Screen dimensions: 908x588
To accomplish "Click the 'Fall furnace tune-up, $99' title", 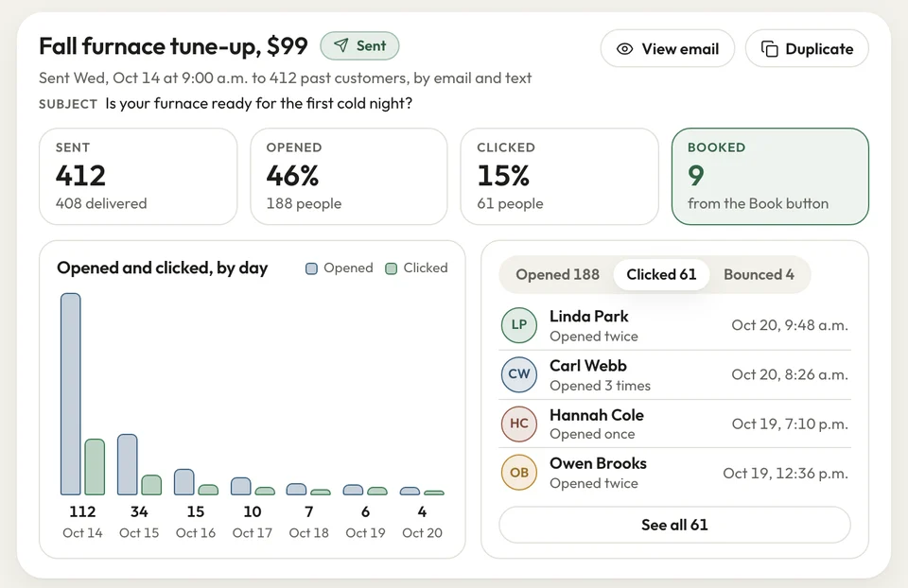I will point(173,46).
